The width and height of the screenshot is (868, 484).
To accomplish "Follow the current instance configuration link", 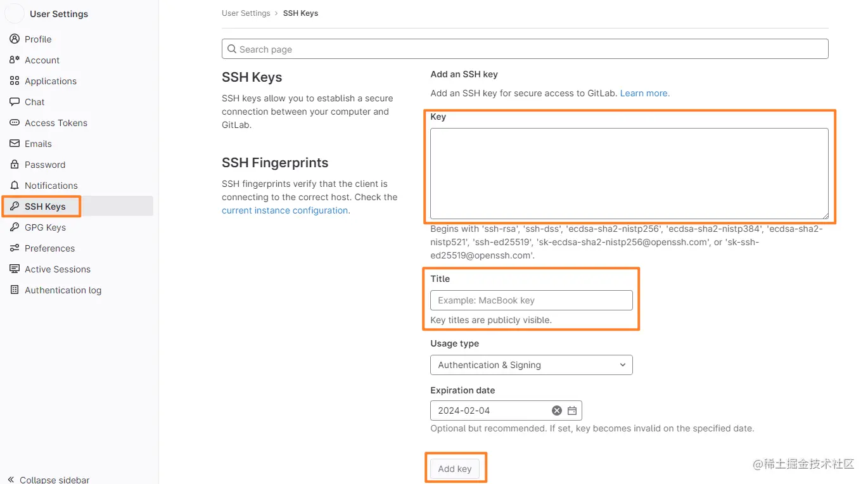I will tap(285, 210).
